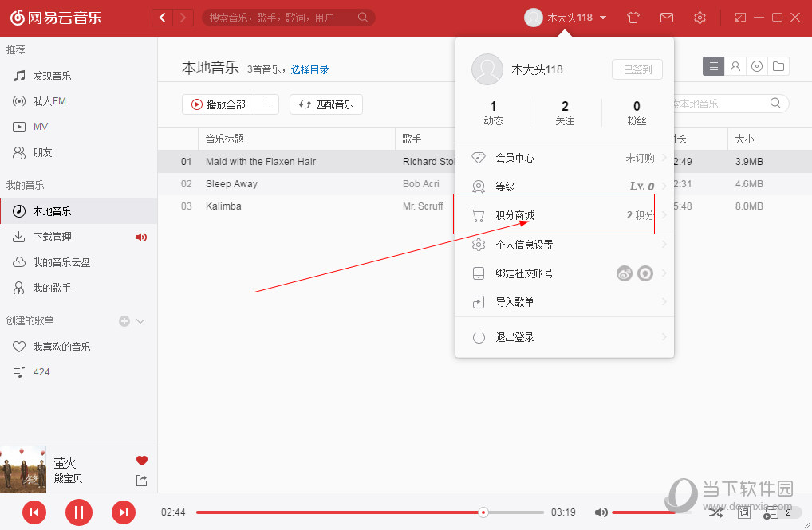Toggle the favorite heart on current song
The width and height of the screenshot is (812, 530).
coord(141,460)
